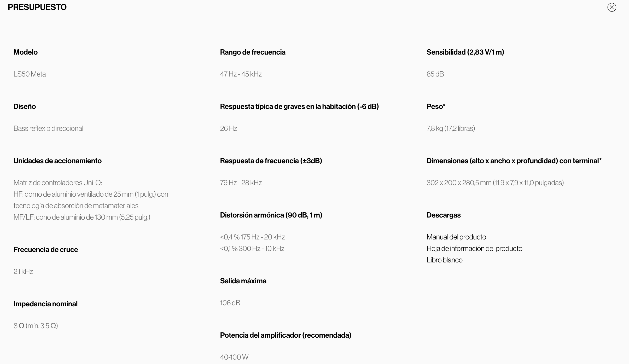Click the 106 dB maximum output value
Image resolution: width=629 pixels, height=364 pixels.
click(x=230, y=303)
